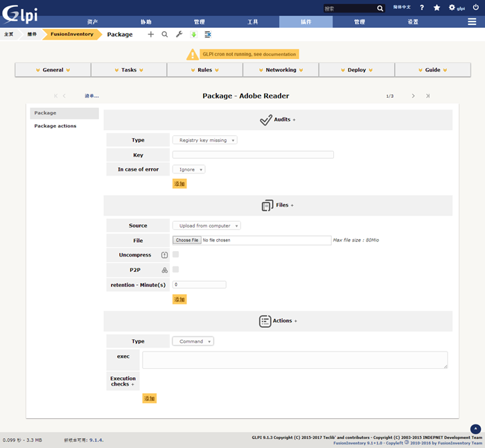Click the green download arrow icon
Screen dimensions: 485x448
193,35
